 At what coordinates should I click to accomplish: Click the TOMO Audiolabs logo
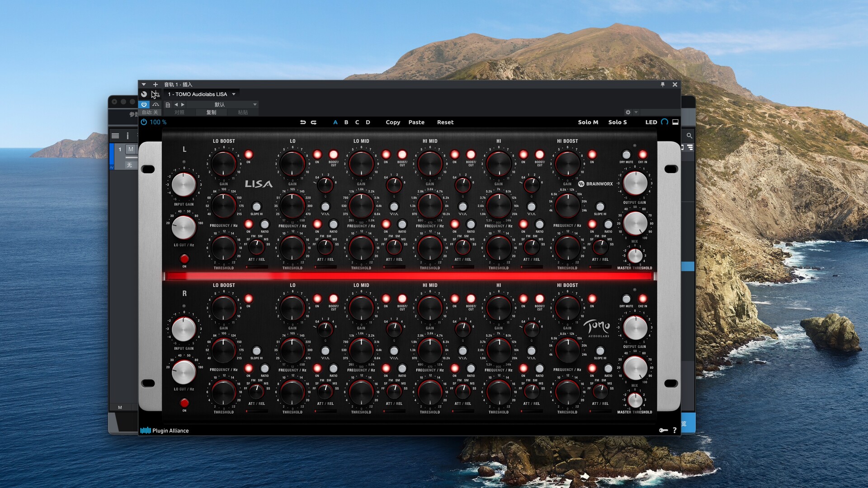click(598, 328)
